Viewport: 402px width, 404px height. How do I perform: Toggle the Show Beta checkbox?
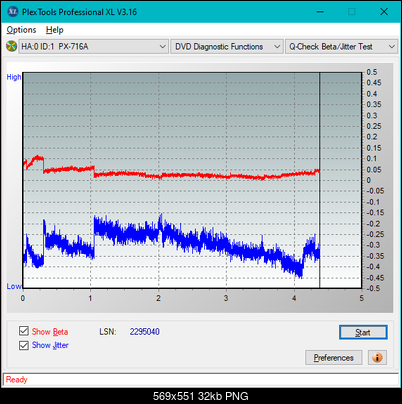pos(24,331)
